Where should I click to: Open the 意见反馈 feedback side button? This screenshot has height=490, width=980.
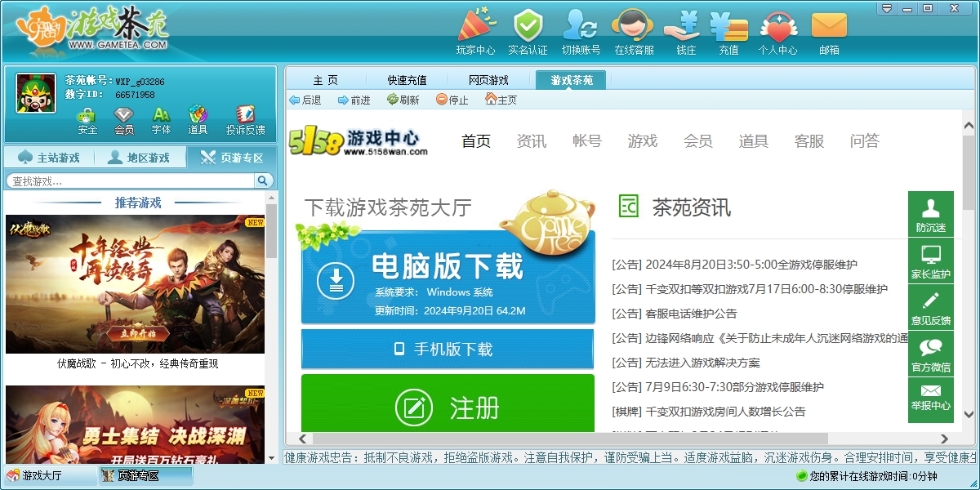931,307
